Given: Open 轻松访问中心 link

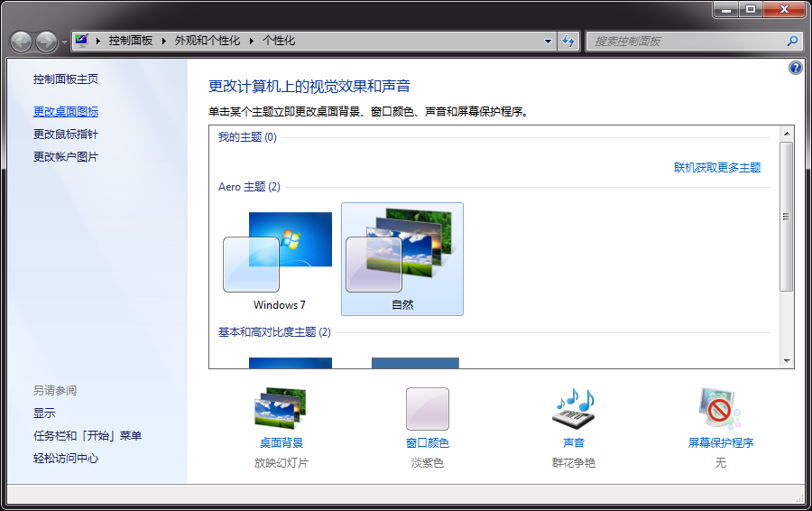Looking at the screenshot, I should coord(66,458).
